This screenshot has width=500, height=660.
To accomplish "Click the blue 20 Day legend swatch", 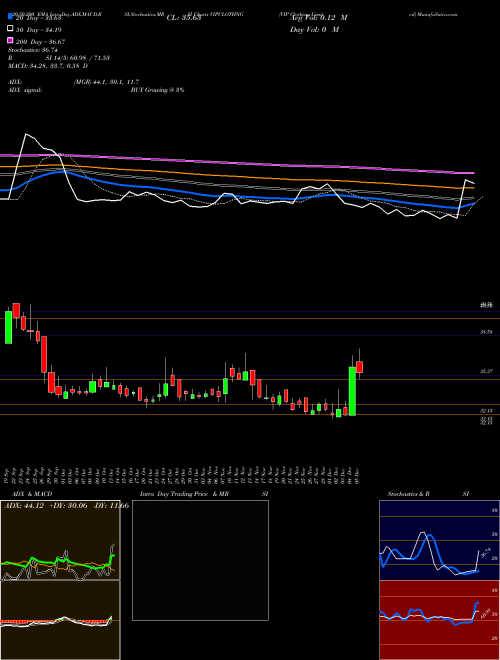I will click(x=10, y=17).
